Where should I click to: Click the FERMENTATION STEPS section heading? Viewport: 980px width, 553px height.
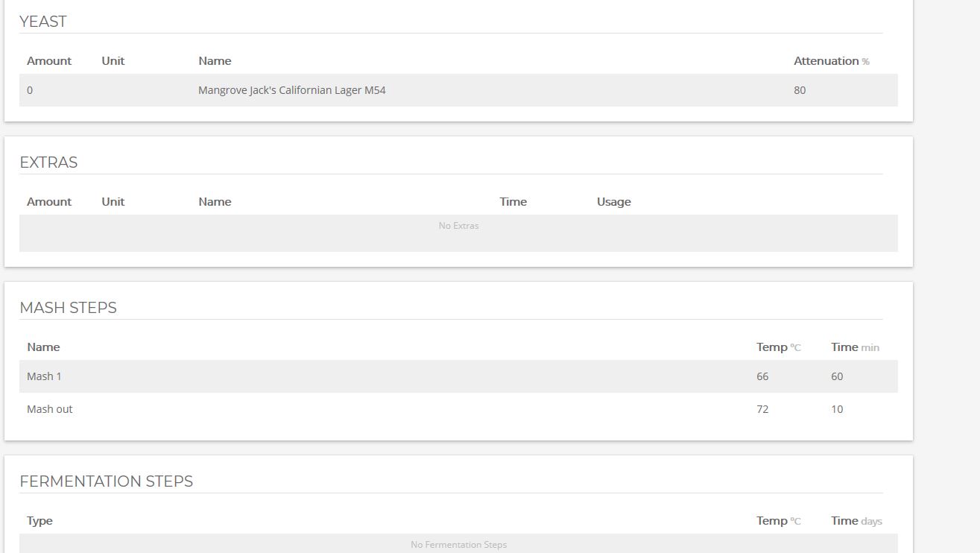[x=106, y=481]
